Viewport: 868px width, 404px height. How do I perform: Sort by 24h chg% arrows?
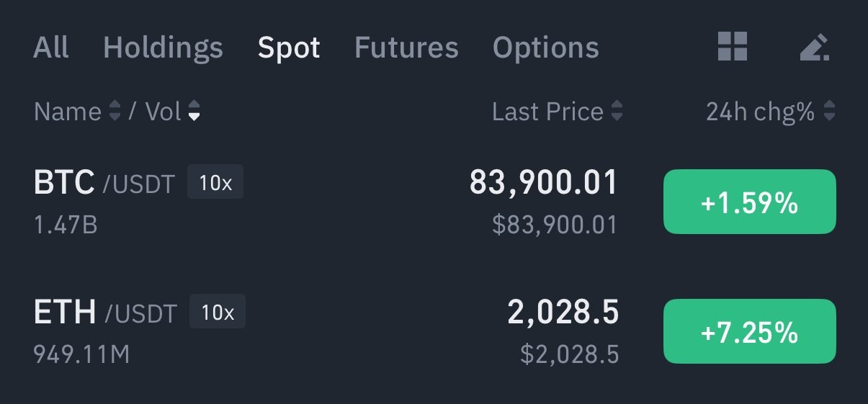(829, 112)
